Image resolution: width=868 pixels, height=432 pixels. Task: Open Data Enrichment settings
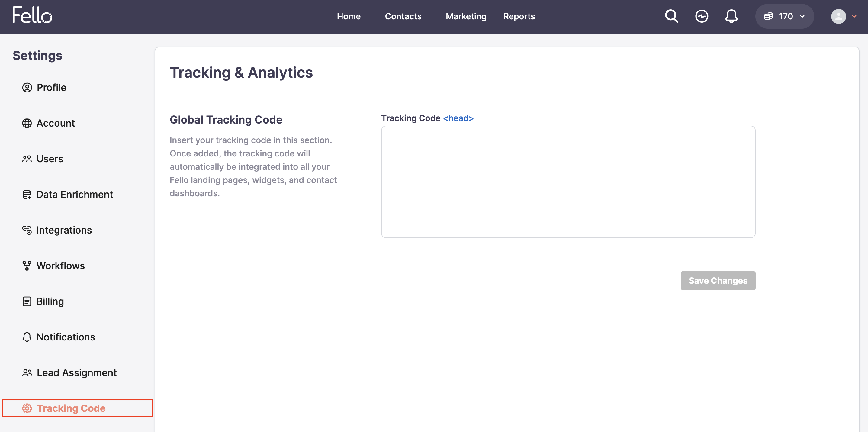pyautogui.click(x=75, y=195)
